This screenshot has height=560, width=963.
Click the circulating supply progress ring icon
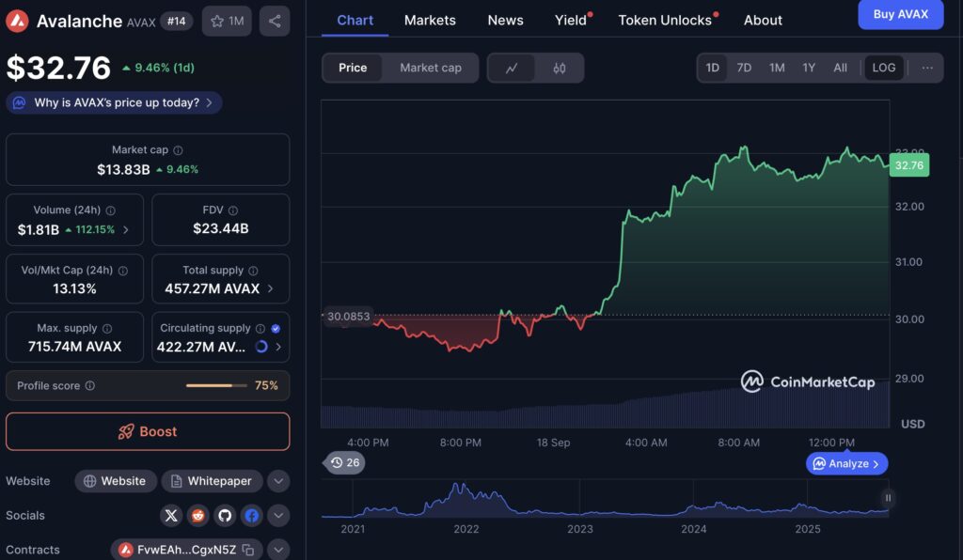pyautogui.click(x=261, y=347)
